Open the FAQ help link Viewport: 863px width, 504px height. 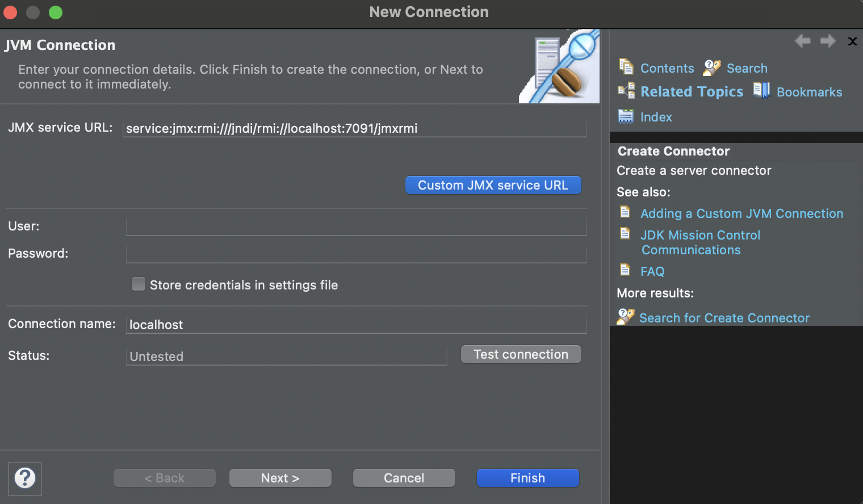pyautogui.click(x=652, y=271)
